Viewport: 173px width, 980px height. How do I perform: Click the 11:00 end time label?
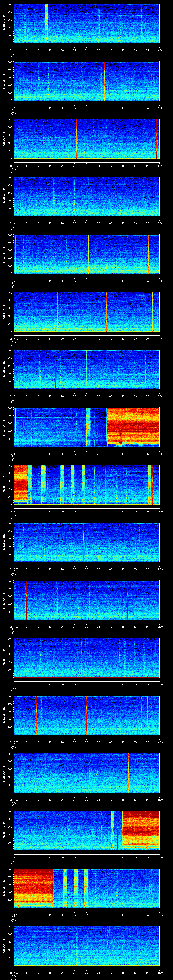click(160, 569)
